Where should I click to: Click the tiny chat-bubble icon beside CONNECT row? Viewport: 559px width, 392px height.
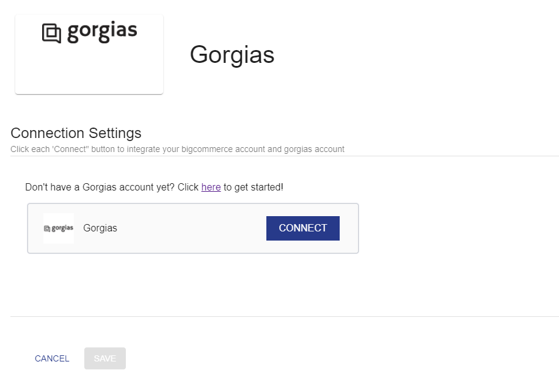tap(47, 229)
